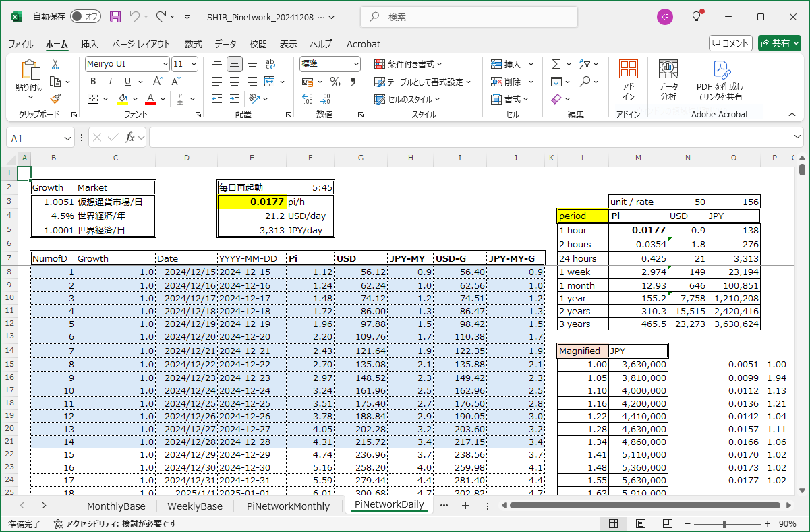Click the wrap text icon
This screenshot has height=532, width=810.
[270, 64]
